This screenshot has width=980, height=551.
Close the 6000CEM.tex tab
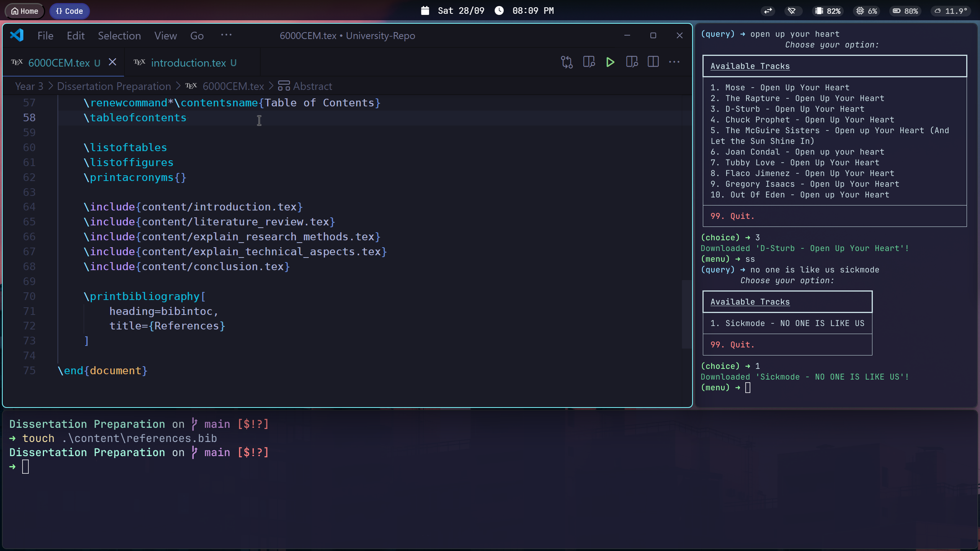click(x=112, y=62)
